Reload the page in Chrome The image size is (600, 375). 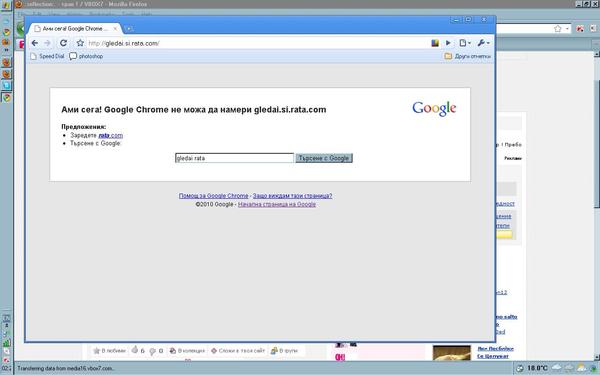(64, 43)
